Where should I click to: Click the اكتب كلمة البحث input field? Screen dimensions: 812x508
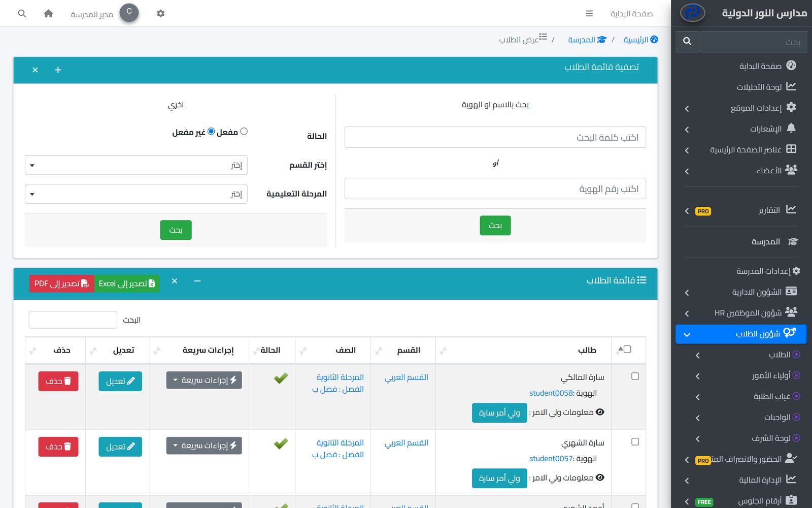click(x=495, y=137)
